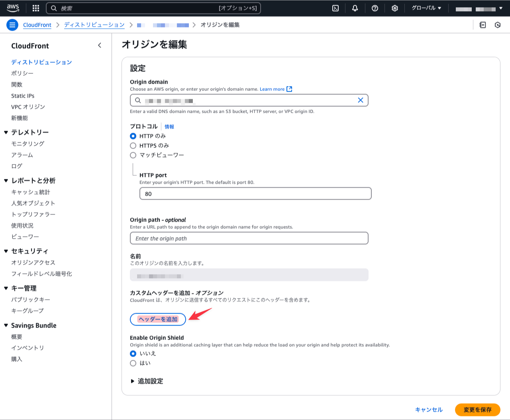
Task: Open the services grid menu
Action: 36,8
